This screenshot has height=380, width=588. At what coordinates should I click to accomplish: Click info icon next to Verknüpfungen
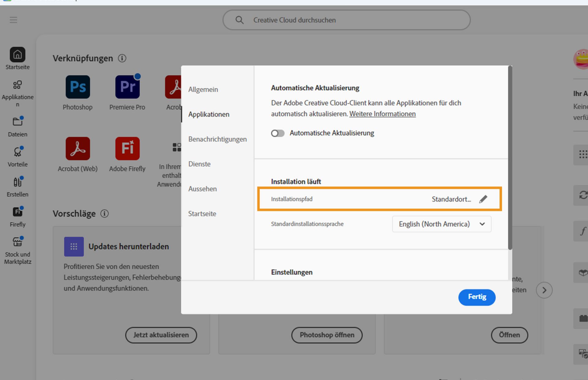pyautogui.click(x=122, y=58)
